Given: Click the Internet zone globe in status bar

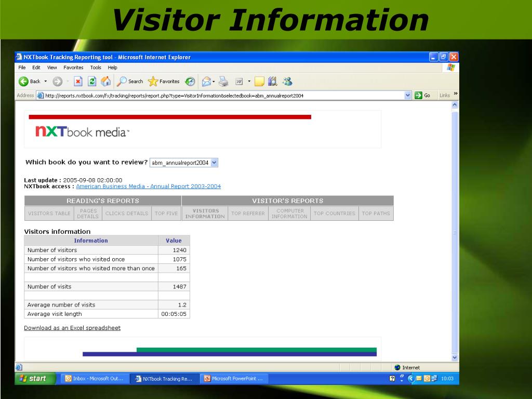Looking at the screenshot, I should (x=397, y=367).
